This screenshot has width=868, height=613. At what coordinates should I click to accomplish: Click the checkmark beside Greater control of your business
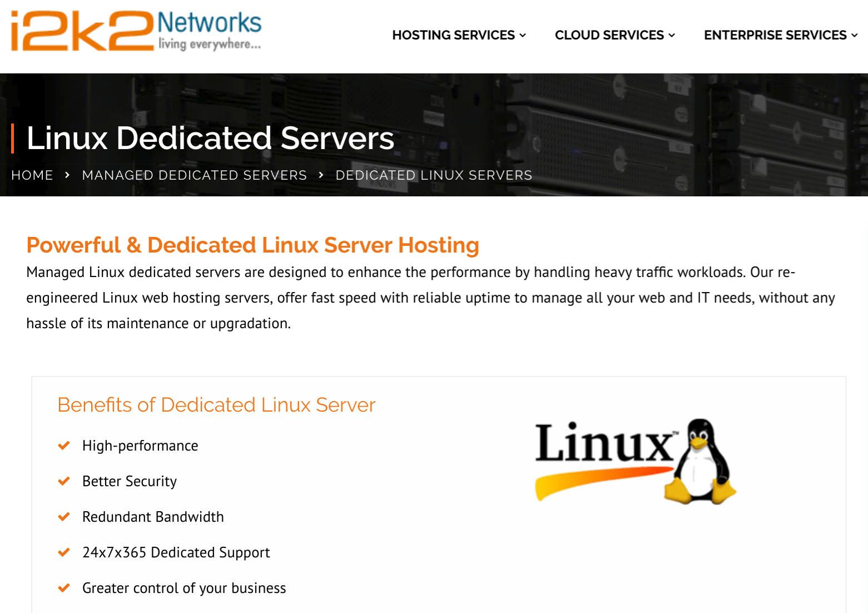coord(64,588)
